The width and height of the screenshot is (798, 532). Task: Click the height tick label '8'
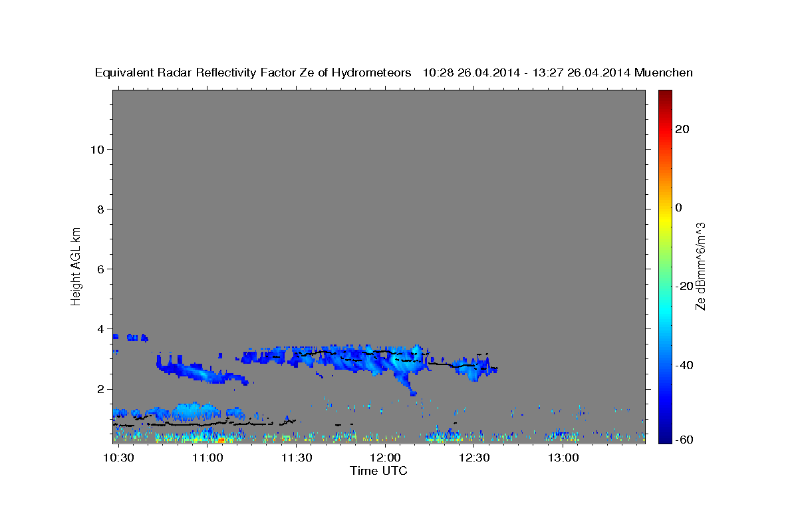click(101, 209)
